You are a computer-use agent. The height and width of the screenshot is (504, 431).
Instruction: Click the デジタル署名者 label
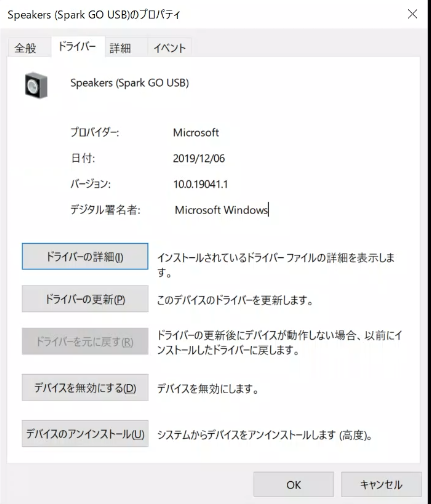pyautogui.click(x=105, y=210)
